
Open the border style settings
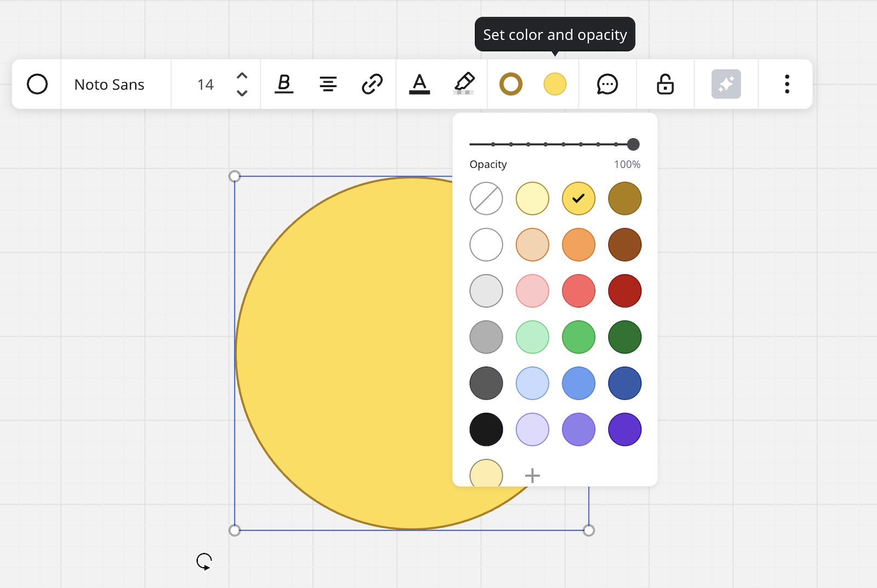[x=510, y=84]
